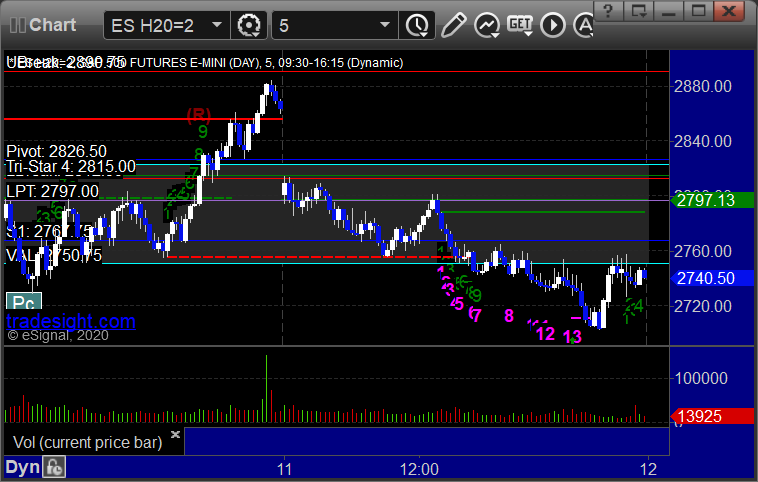Screen dimensions: 758x482
Task: Click the Vol (current price bar) label
Action: (87, 442)
